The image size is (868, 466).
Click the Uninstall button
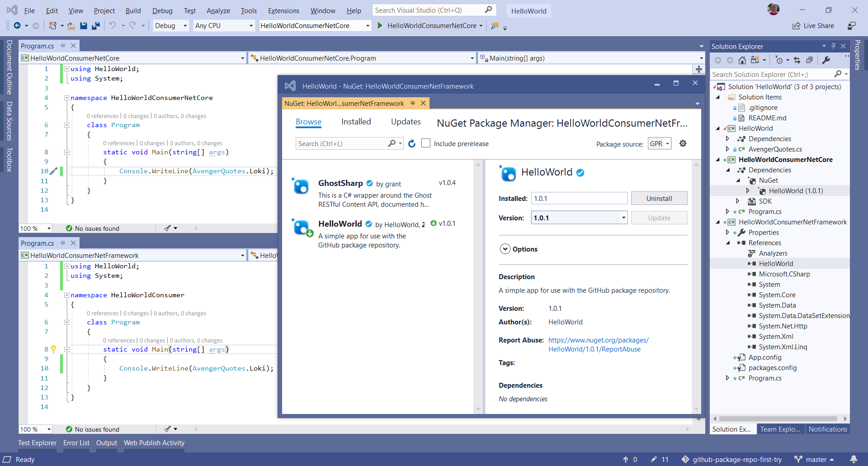pos(659,199)
